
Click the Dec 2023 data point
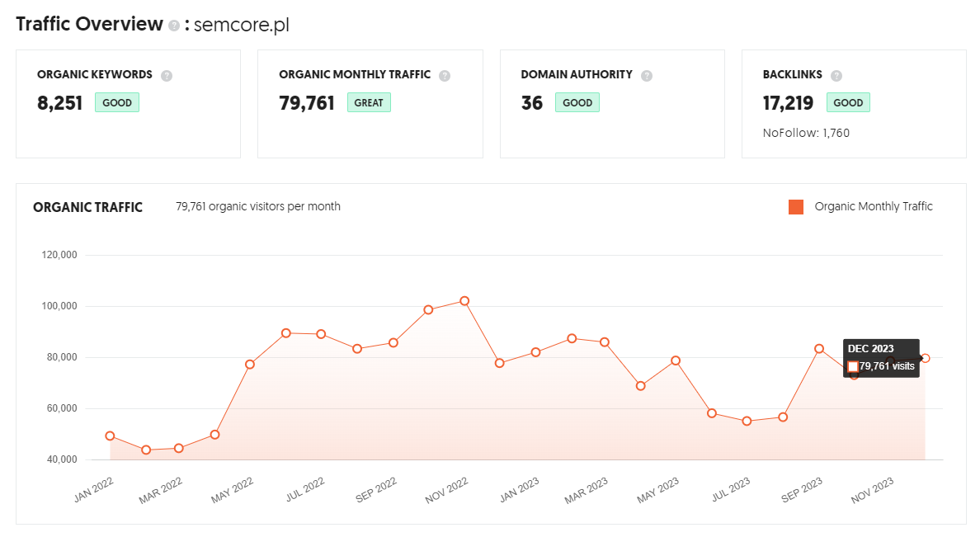point(925,358)
